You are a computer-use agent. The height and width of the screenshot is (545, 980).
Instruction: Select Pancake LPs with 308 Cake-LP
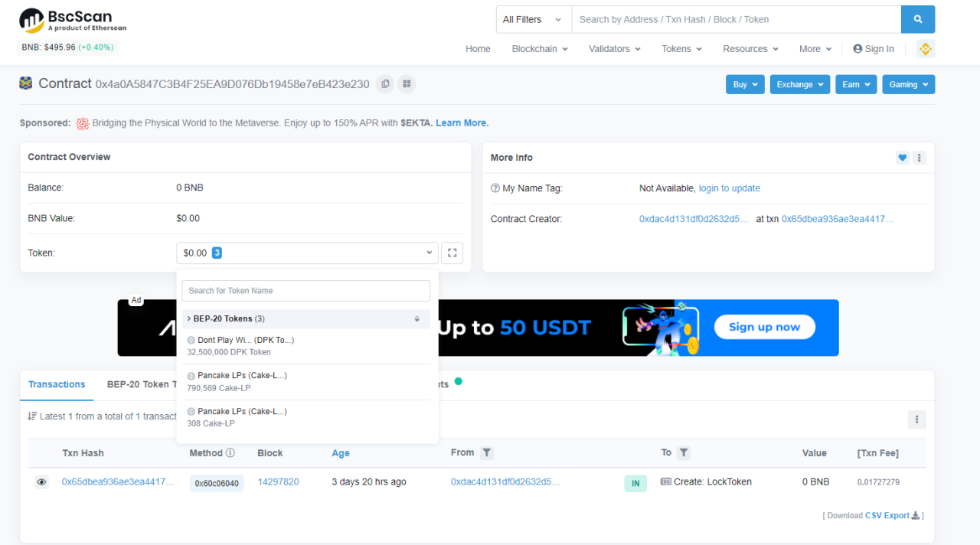[x=305, y=417]
